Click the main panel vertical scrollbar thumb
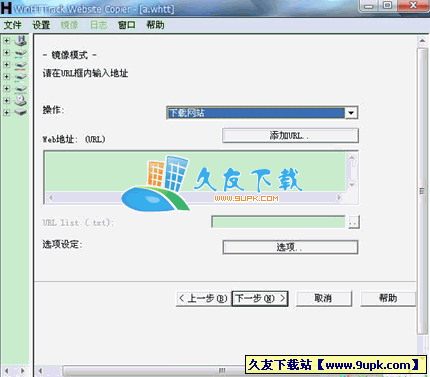430x377 pixels. (x=422, y=191)
